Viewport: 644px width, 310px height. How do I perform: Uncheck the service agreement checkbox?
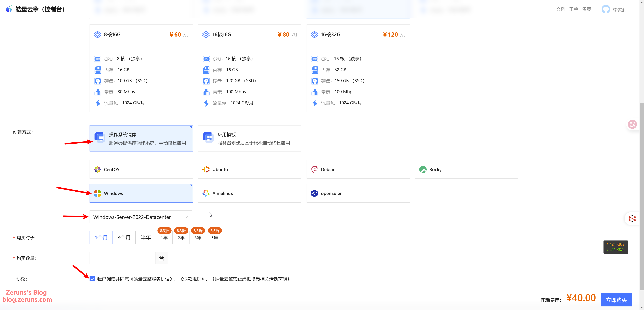92,279
